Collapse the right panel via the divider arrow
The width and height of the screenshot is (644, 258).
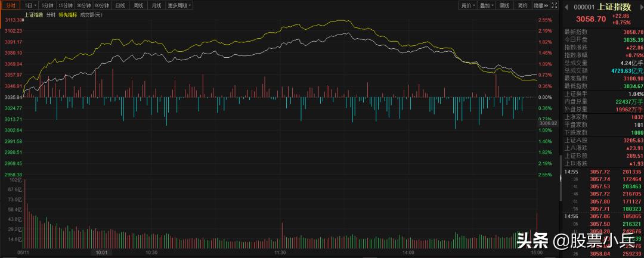[x=560, y=178]
